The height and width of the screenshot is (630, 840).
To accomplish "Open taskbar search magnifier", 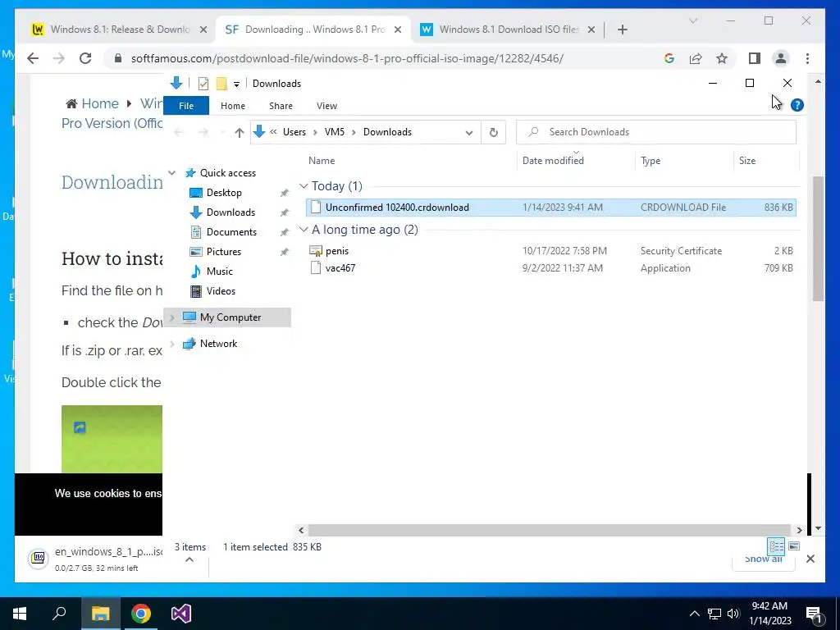I will tap(59, 614).
